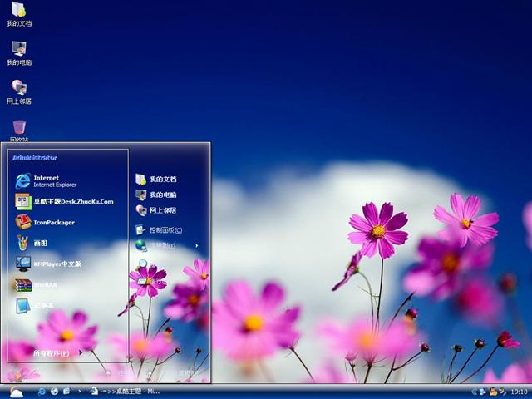Open 桌酷主题Desk.ZhuoKu.Com Start menu entry

[64, 201]
